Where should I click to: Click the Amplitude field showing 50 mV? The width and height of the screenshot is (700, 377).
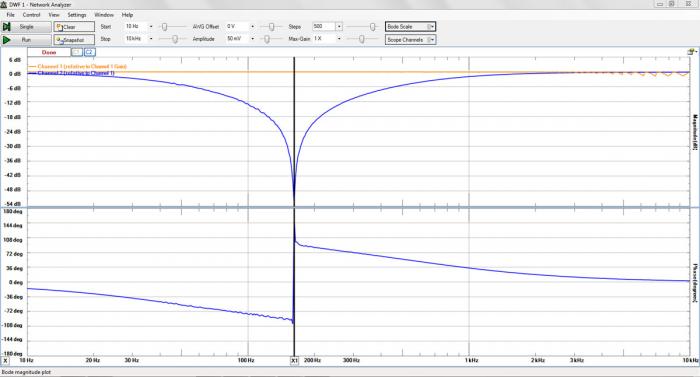click(x=238, y=39)
